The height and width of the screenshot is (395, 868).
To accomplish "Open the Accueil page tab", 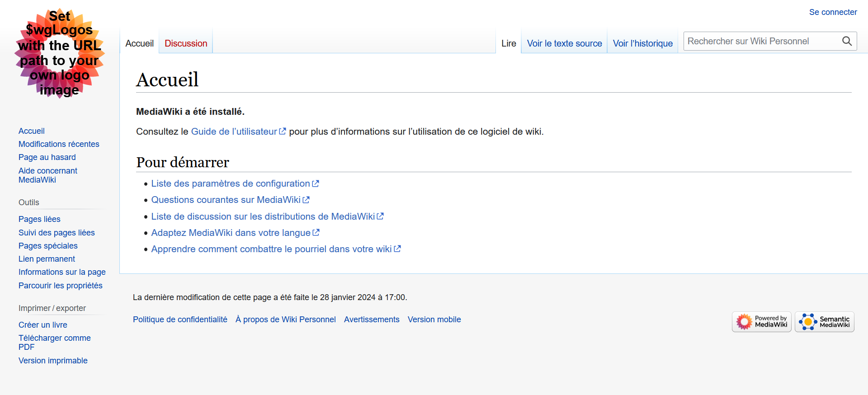I will pyautogui.click(x=139, y=43).
